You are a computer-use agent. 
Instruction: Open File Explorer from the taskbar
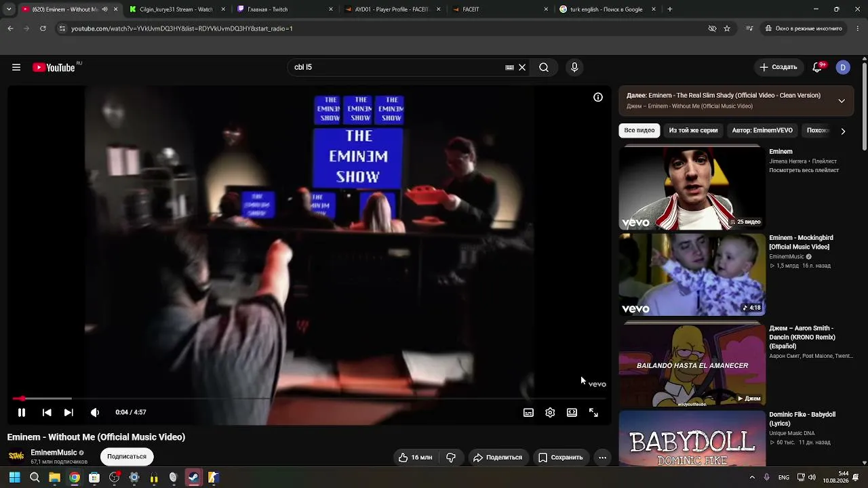pyautogui.click(x=54, y=477)
